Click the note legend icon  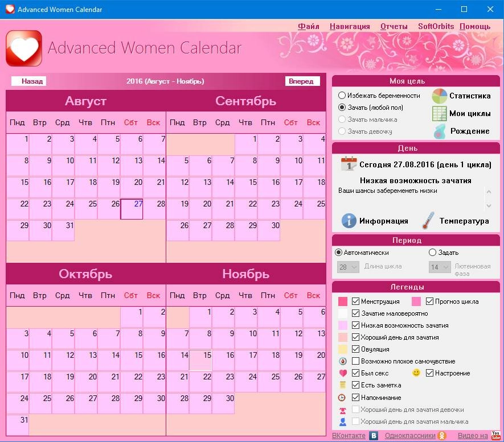click(x=343, y=385)
